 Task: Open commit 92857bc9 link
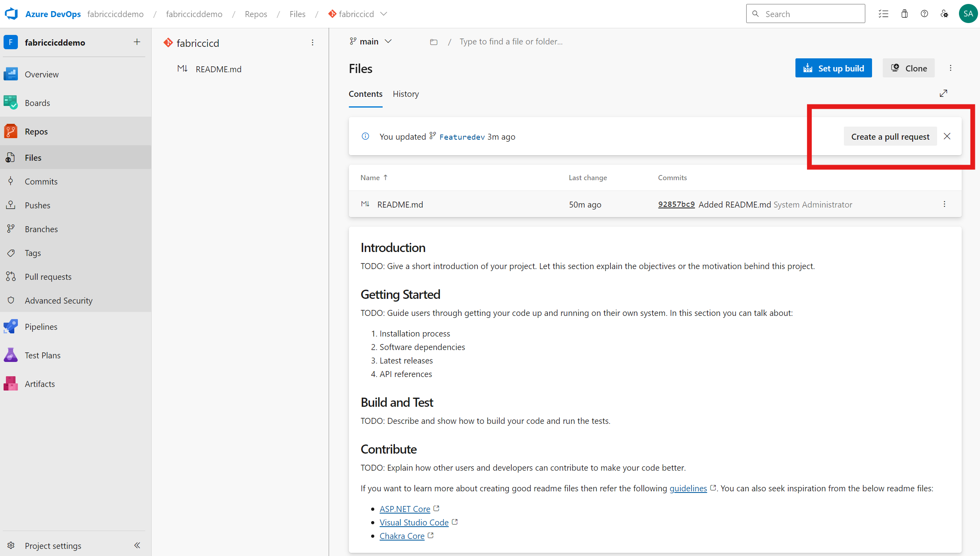tap(676, 204)
